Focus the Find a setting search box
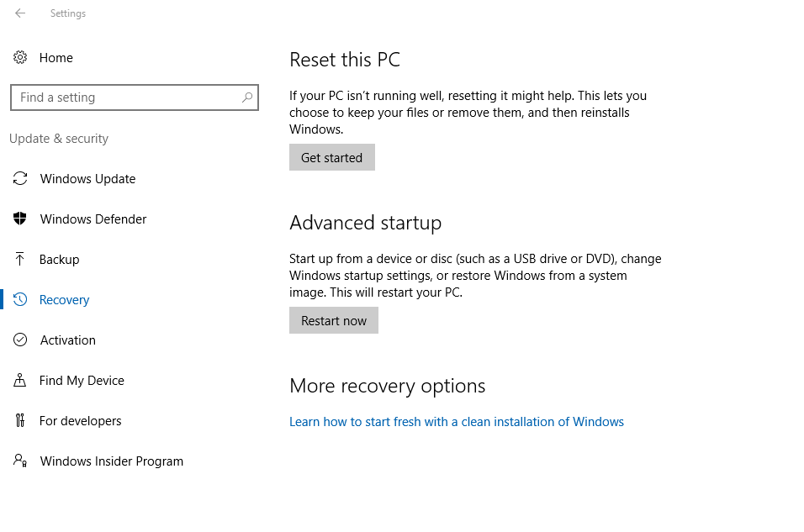 (x=126, y=97)
